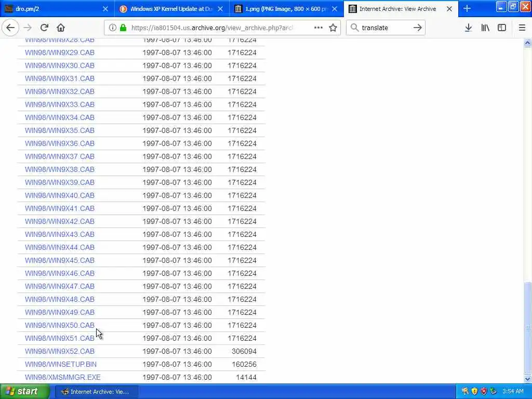The image size is (532, 399).
Task: Click the forward navigation arrow
Action: 28,28
